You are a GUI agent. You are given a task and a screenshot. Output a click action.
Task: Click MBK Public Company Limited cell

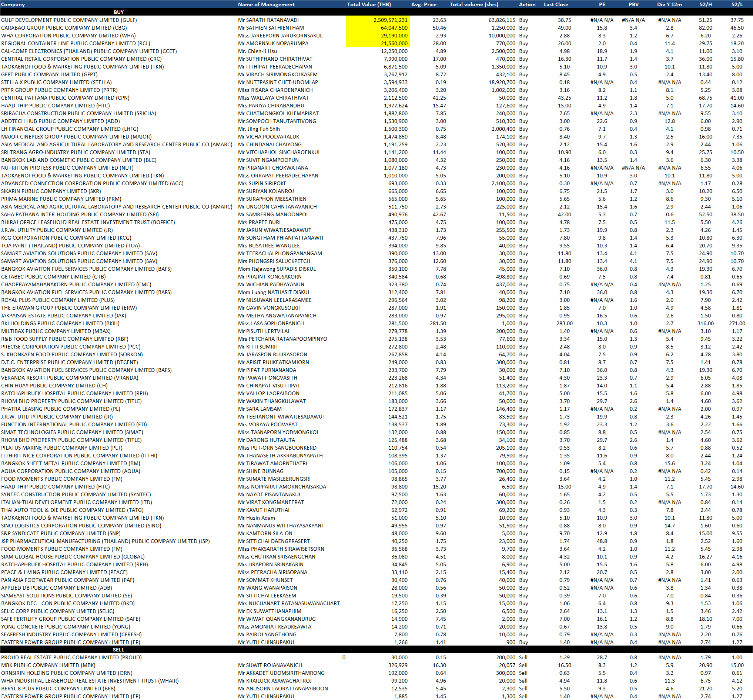click(x=48, y=665)
